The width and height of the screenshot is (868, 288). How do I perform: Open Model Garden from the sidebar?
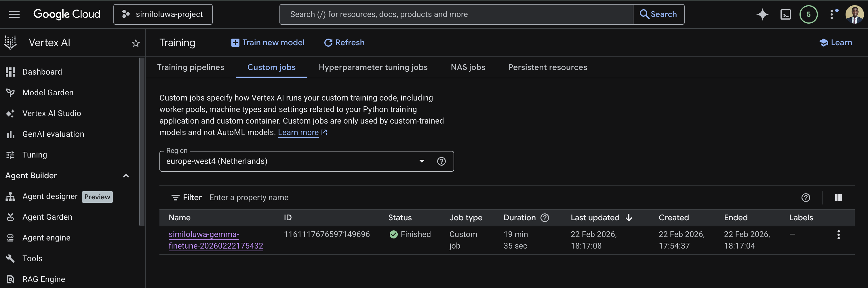tap(48, 92)
